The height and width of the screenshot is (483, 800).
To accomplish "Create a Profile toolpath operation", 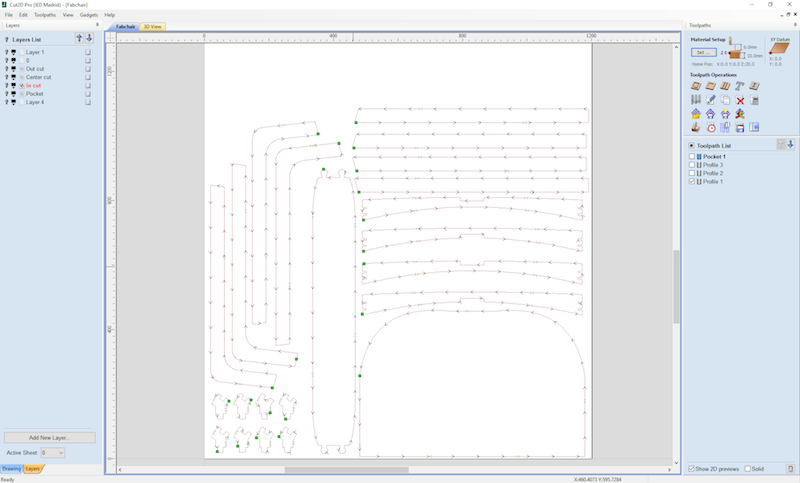I will coord(696,86).
